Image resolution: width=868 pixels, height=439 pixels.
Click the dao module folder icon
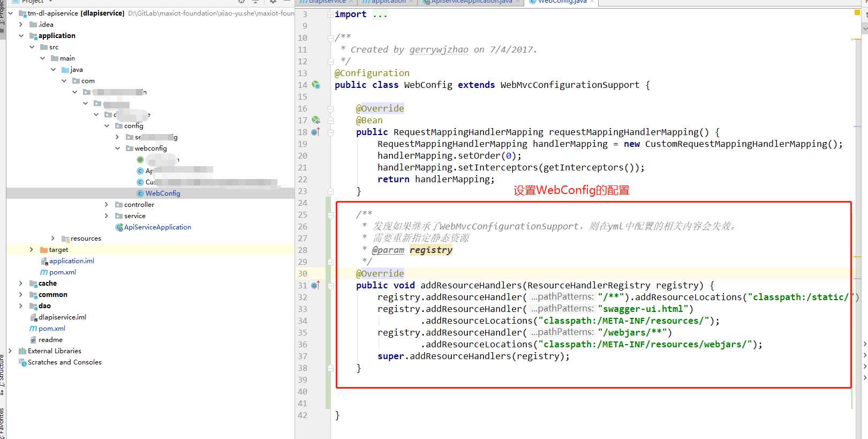click(x=33, y=306)
